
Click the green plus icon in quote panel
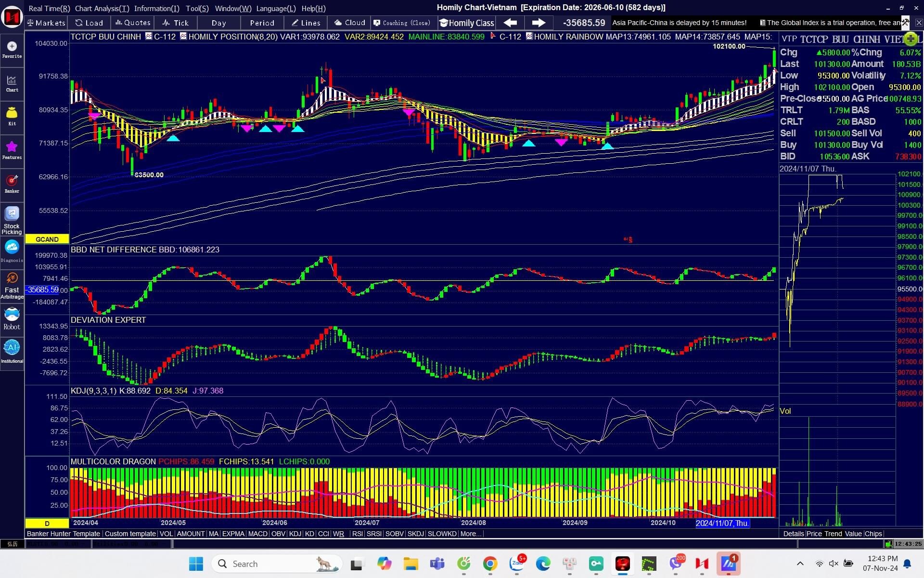pyautogui.click(x=910, y=39)
